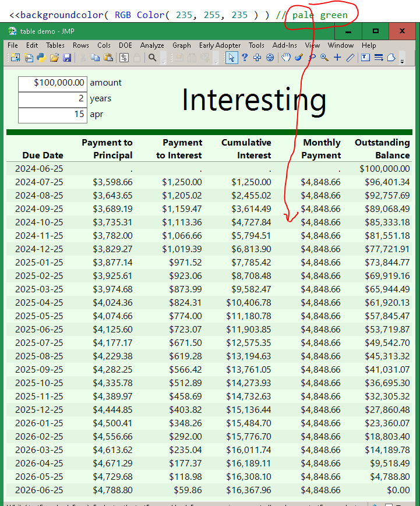Image resolution: width=420 pixels, height=506 pixels.
Task: Click the Paste clipboard icon
Action: [x=108, y=58]
